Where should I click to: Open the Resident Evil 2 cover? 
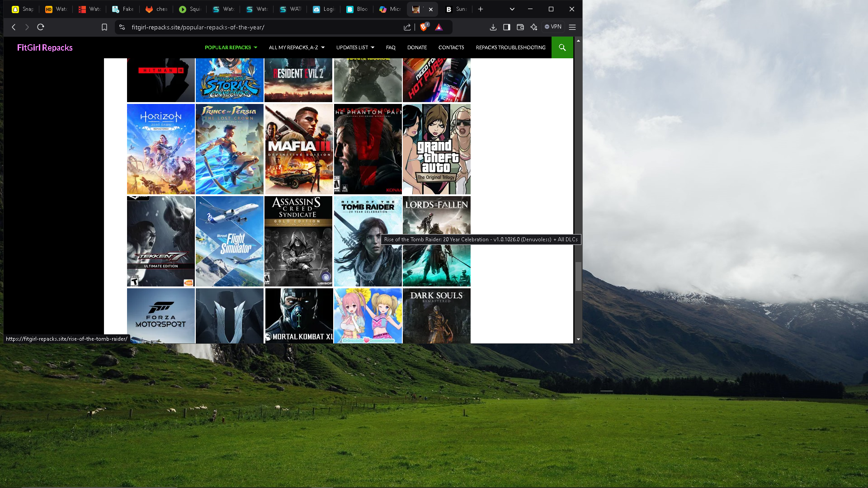[298, 80]
